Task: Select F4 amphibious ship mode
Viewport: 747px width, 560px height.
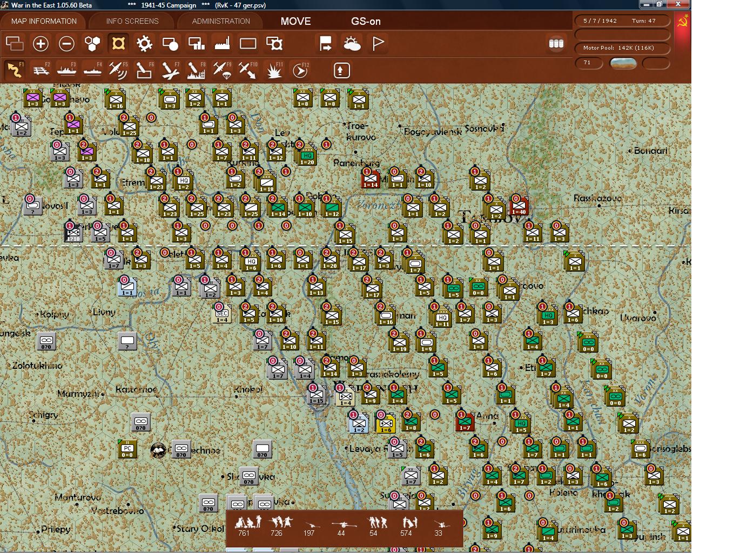Action: pyautogui.click(x=92, y=70)
